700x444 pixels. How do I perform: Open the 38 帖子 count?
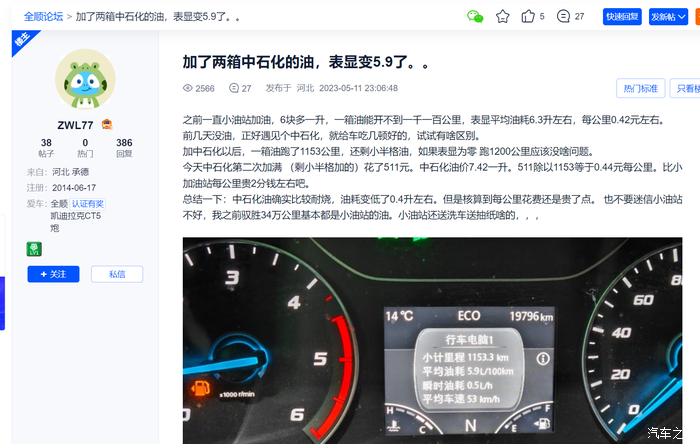(46, 148)
